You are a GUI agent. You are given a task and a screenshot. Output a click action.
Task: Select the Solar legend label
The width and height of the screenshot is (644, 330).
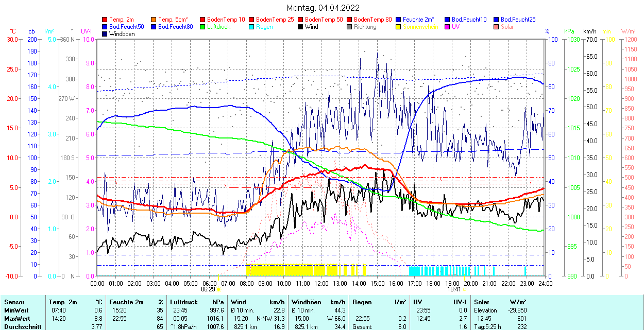pyautogui.click(x=507, y=27)
